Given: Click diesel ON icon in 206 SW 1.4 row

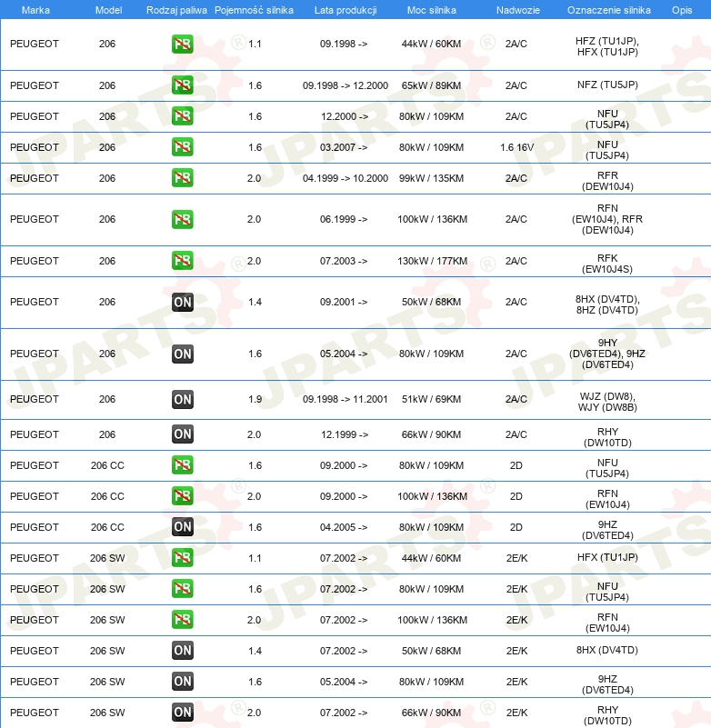Looking at the screenshot, I should coord(183,651).
